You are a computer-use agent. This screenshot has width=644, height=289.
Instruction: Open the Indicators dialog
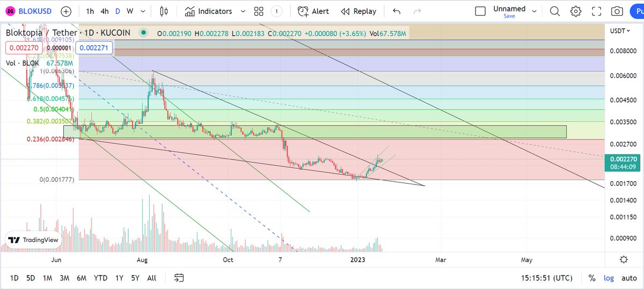click(208, 11)
